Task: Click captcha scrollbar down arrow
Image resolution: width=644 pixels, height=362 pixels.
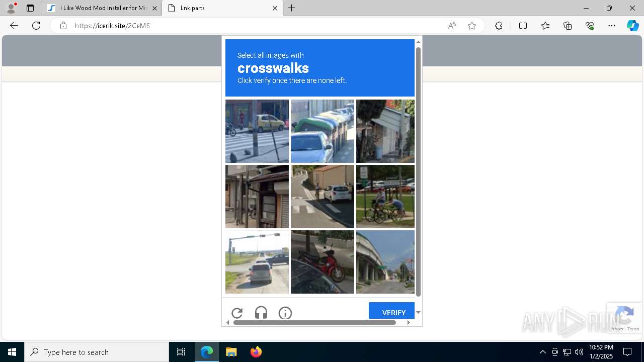Action: [418, 313]
